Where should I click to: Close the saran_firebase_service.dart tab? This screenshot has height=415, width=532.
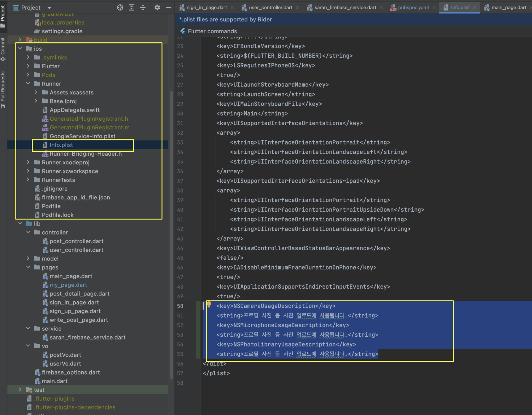[x=381, y=8]
